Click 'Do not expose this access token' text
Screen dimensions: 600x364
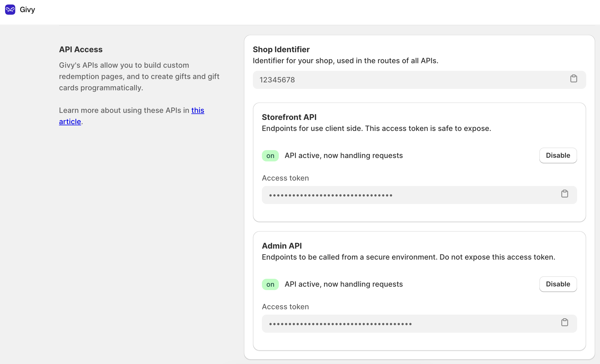tap(497, 257)
